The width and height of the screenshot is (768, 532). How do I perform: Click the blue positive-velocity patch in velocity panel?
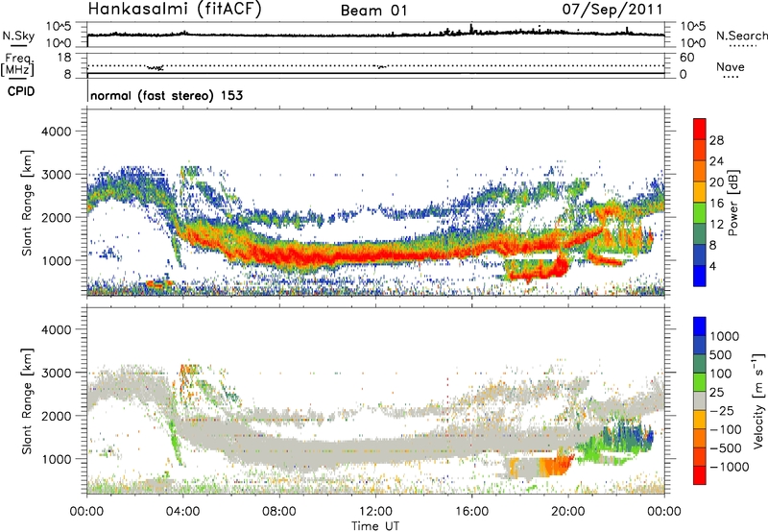tap(632, 434)
